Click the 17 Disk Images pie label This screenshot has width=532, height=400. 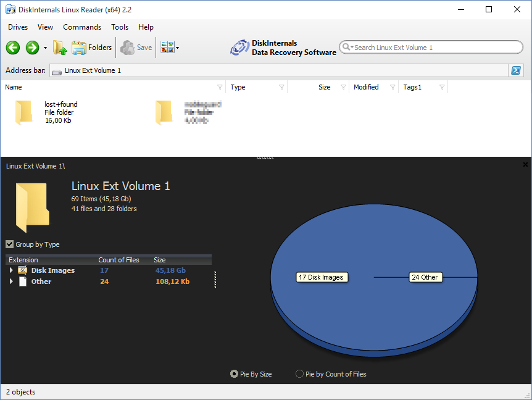(x=322, y=277)
